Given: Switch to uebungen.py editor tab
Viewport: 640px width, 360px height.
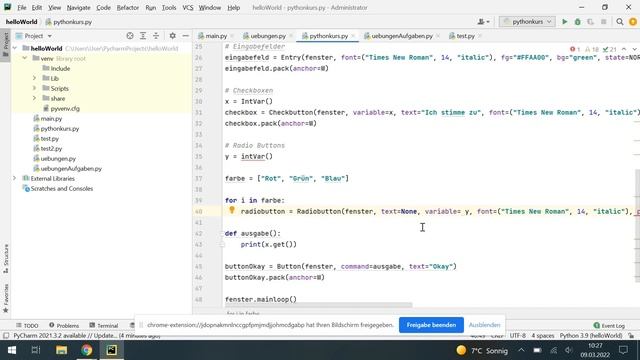Looking at the screenshot, I should tap(268, 36).
